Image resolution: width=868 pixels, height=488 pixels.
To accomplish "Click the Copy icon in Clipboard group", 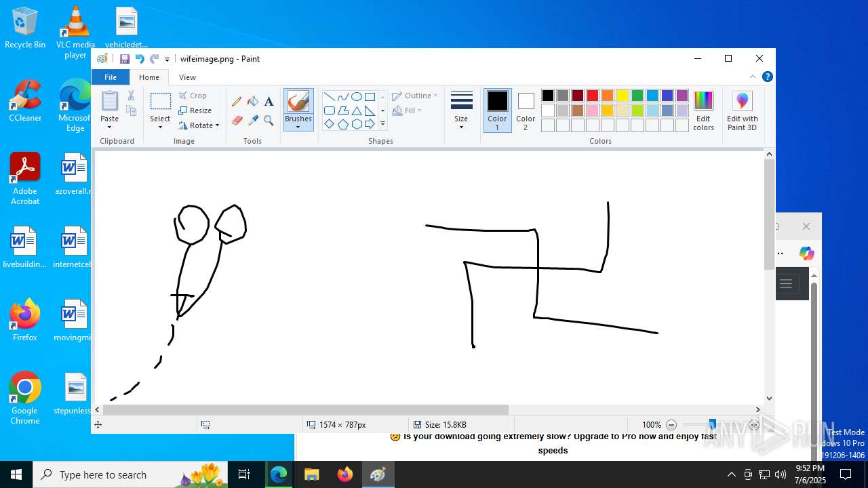I will tap(131, 110).
